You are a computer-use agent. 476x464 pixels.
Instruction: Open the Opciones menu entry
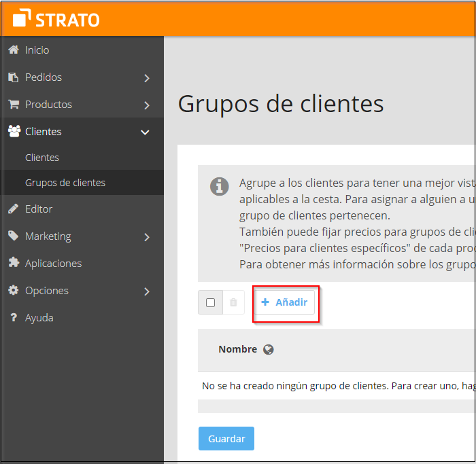(x=82, y=291)
